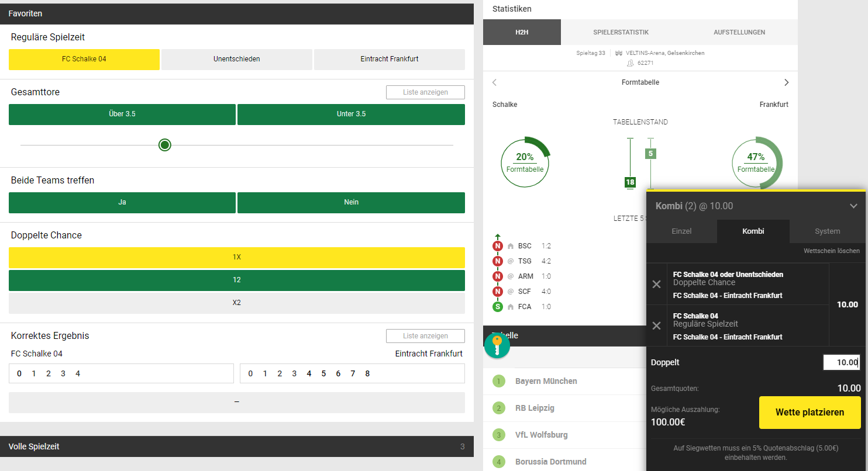The width and height of the screenshot is (868, 471).
Task: Open Bayern München in table
Action: click(x=546, y=381)
